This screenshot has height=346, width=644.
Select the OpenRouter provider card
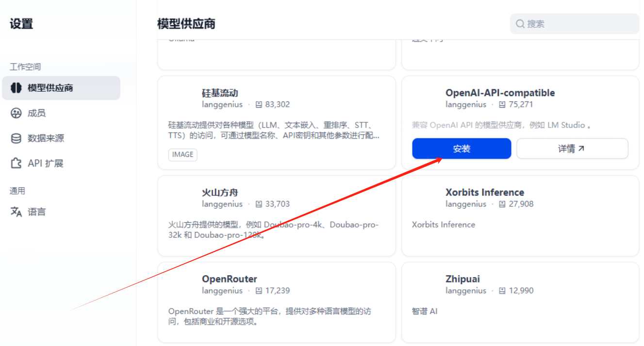click(277, 302)
